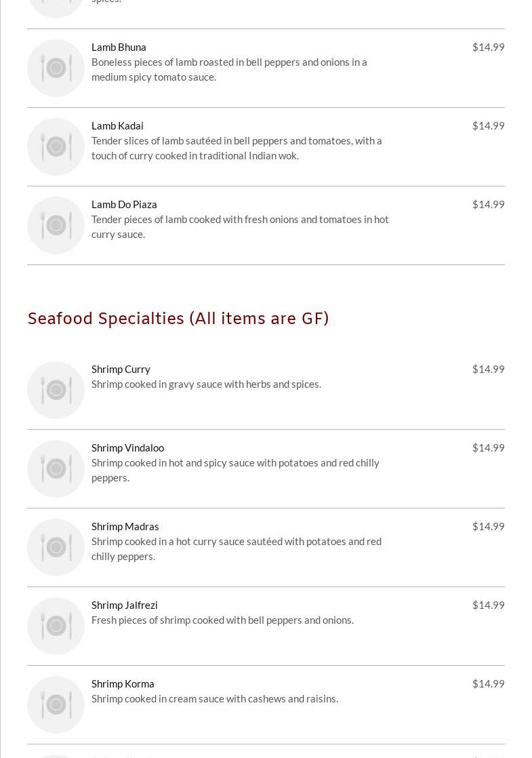Image resolution: width=532 pixels, height=758 pixels.
Task: Open the Shrimp Jalfrezi item title
Action: pos(124,605)
